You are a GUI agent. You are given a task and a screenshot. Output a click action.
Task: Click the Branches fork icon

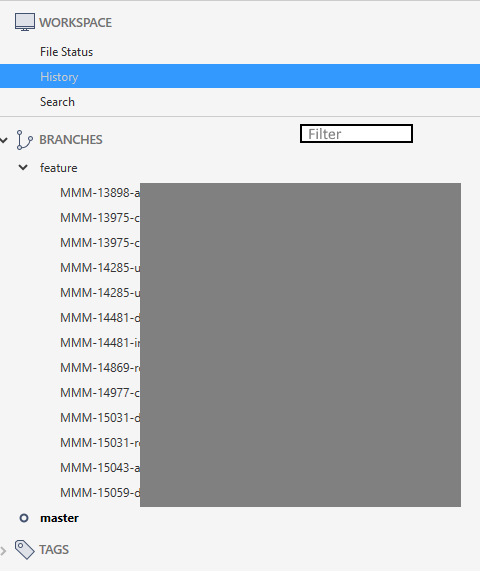pyautogui.click(x=24, y=140)
